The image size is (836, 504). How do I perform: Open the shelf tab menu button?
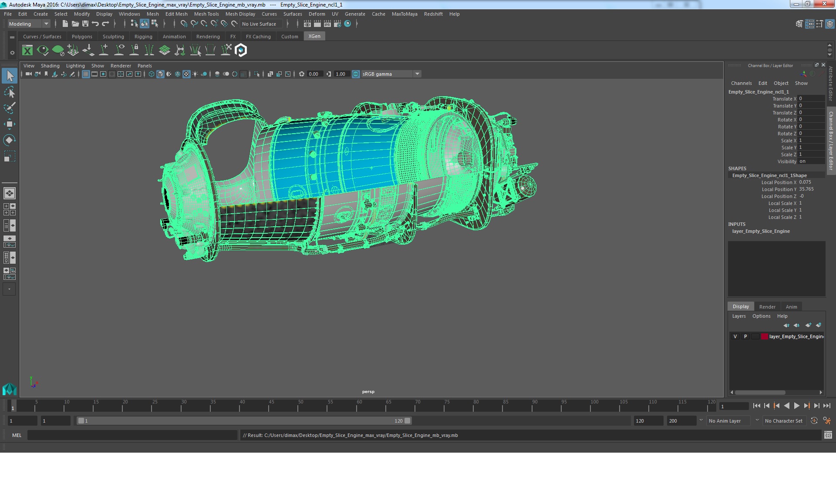click(x=12, y=37)
